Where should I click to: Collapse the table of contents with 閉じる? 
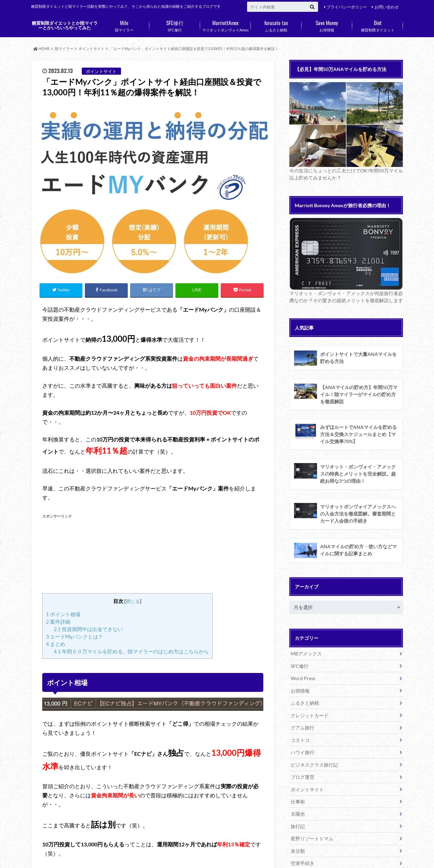click(x=133, y=601)
